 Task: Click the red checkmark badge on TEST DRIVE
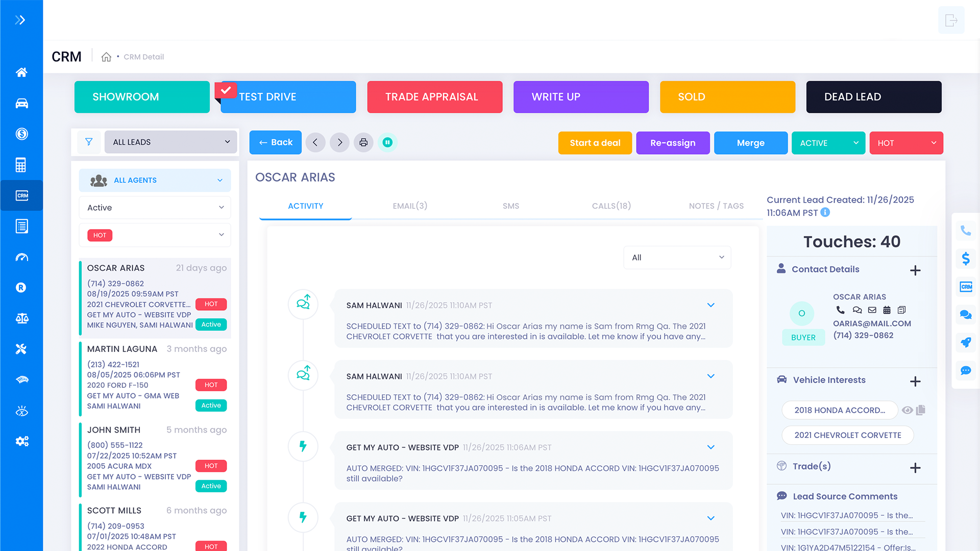226,90
